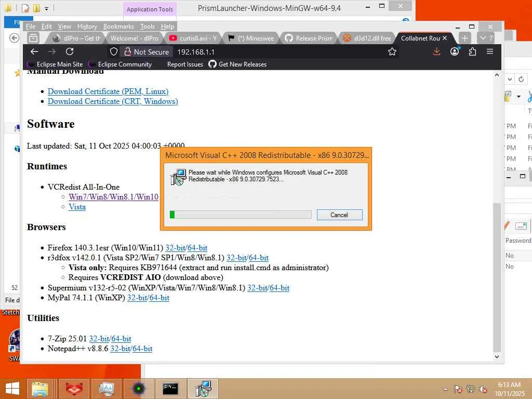Open the browser Help menu

[x=167, y=26]
